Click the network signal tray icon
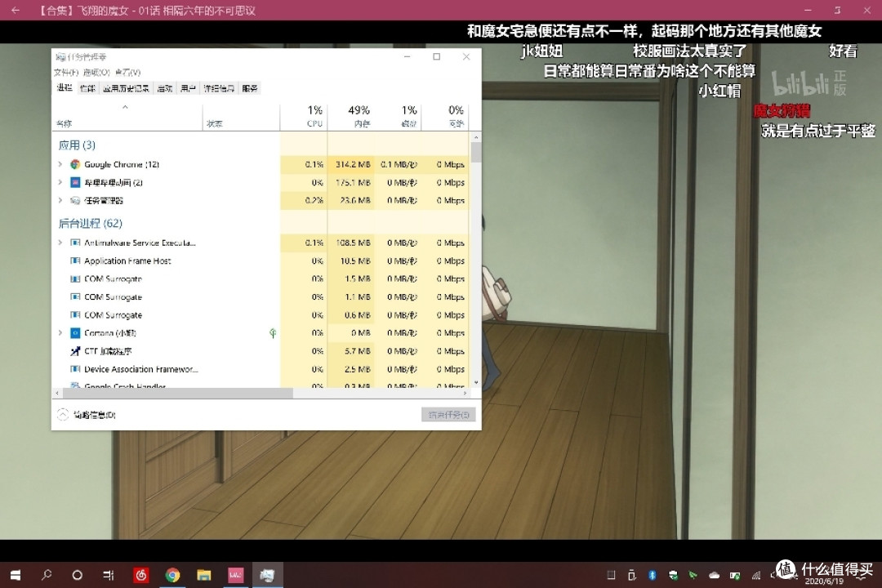 (756, 575)
